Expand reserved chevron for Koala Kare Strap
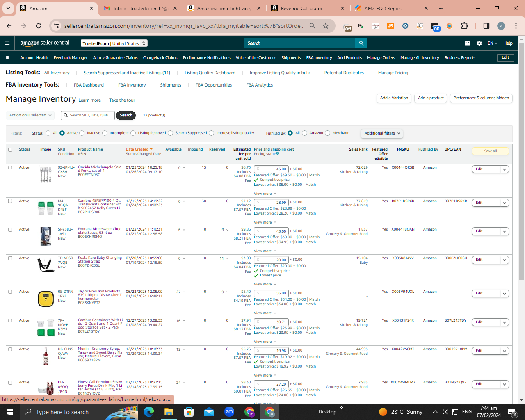 click(227, 258)
